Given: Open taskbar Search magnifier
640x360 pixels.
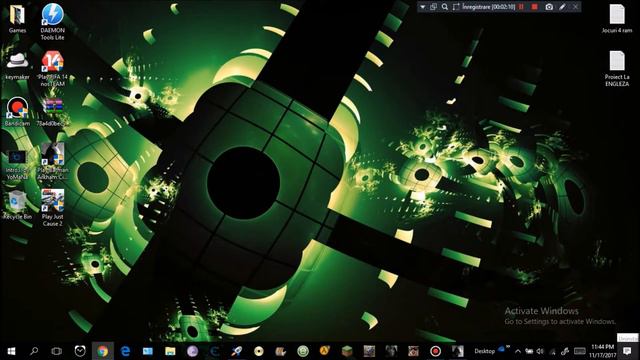Looking at the screenshot, I should pos(34,351).
